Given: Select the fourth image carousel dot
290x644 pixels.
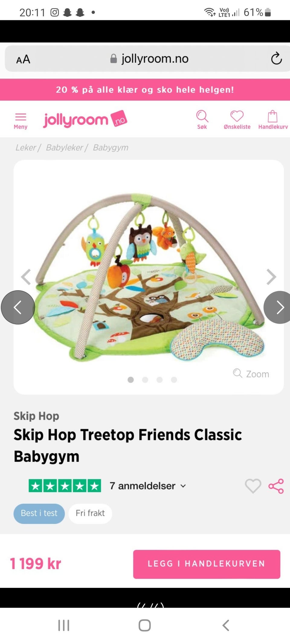Looking at the screenshot, I should (x=174, y=380).
